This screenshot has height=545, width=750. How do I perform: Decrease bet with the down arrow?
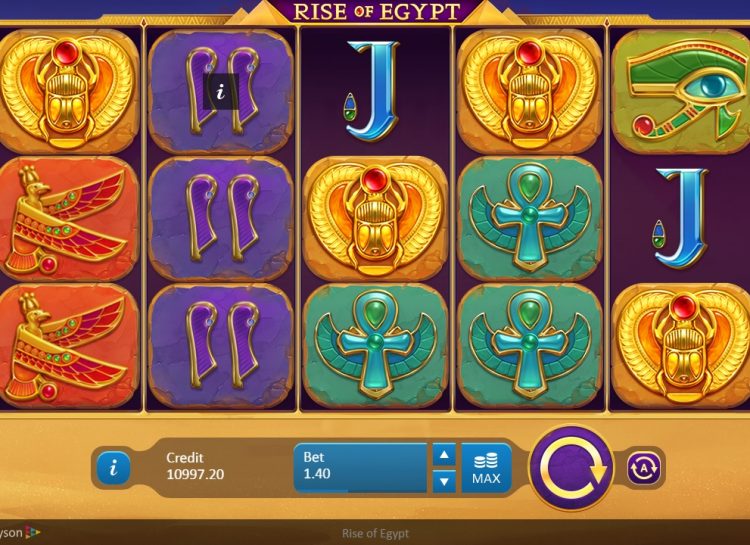coord(444,481)
